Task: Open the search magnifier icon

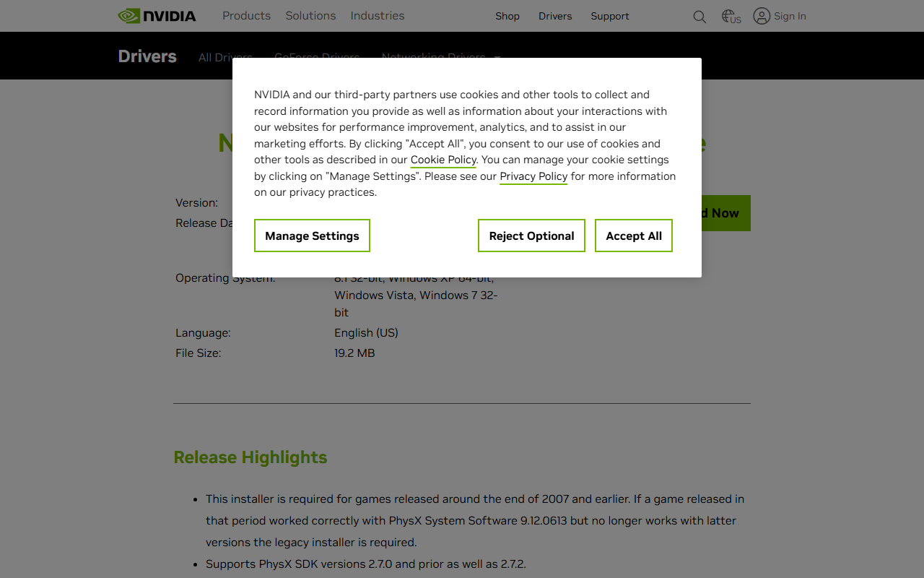Action: click(x=699, y=17)
